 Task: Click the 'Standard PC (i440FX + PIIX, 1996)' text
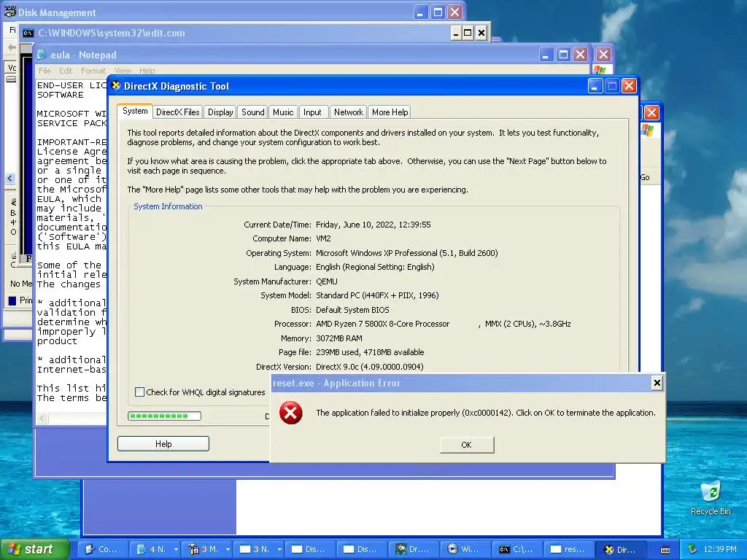point(377,295)
